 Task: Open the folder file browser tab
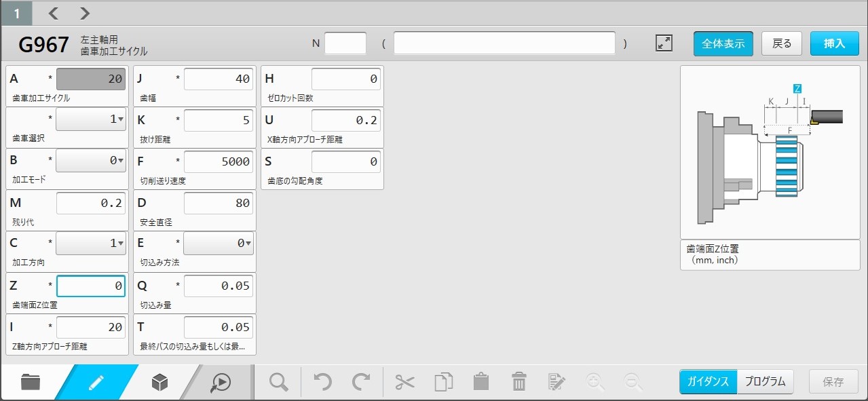point(31,383)
